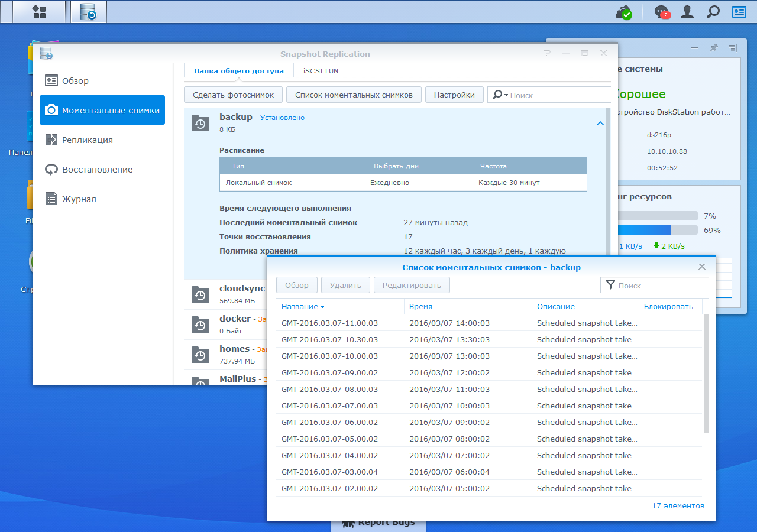Click the Описание column header

pos(585,307)
